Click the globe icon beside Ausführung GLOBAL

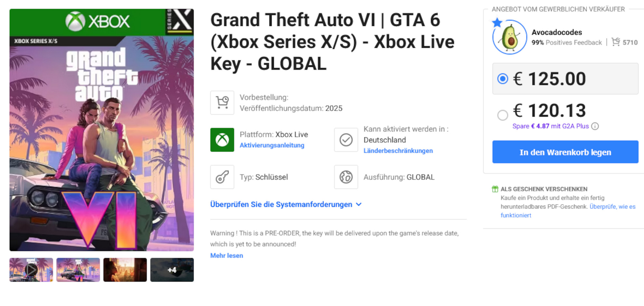click(x=346, y=177)
